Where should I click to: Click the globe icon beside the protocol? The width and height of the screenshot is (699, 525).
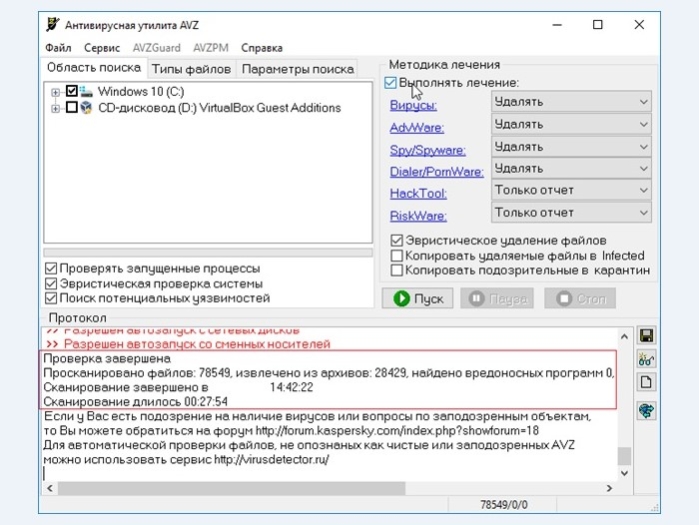tap(646, 410)
